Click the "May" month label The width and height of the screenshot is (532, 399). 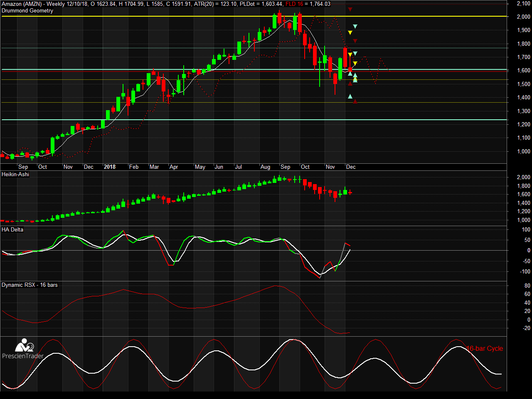click(x=200, y=167)
